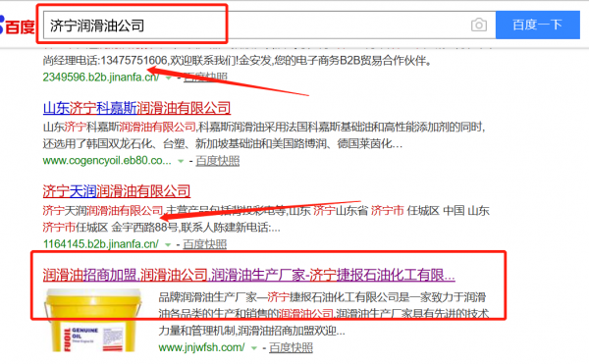This screenshot has width=589, height=364.
Task: Click the 百度一下 search button
Action: click(538, 25)
